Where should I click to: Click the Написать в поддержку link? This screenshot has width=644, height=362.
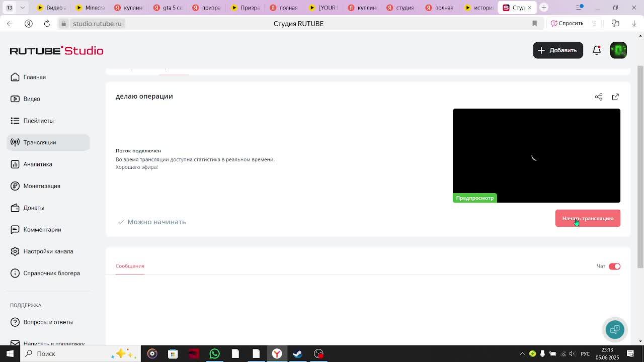(x=48, y=343)
